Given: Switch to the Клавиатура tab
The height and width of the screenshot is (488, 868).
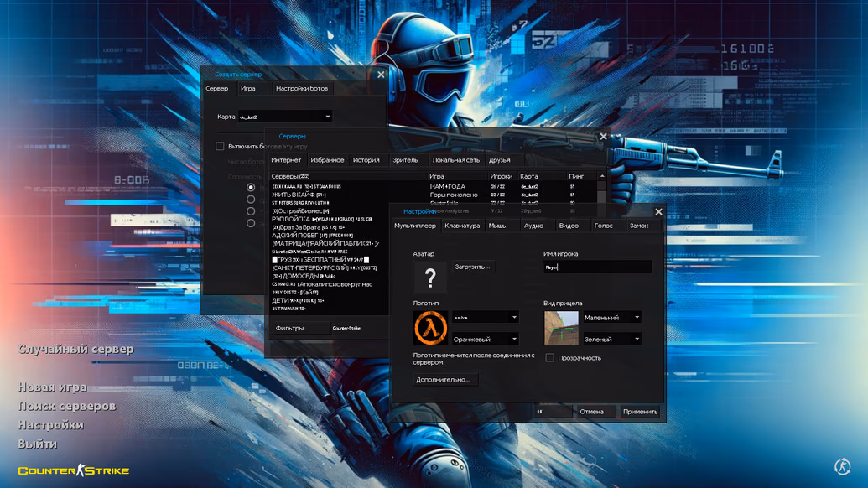Looking at the screenshot, I should (x=462, y=226).
